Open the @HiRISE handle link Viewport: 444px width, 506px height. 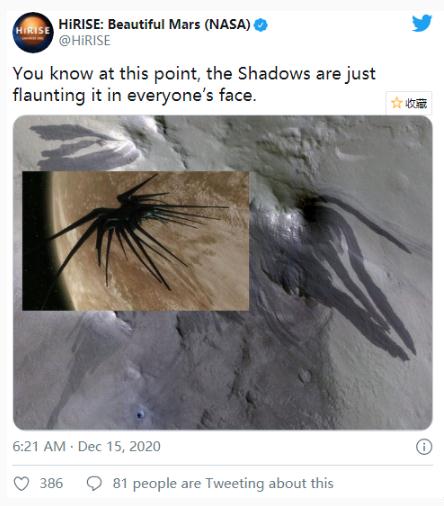click(84, 41)
